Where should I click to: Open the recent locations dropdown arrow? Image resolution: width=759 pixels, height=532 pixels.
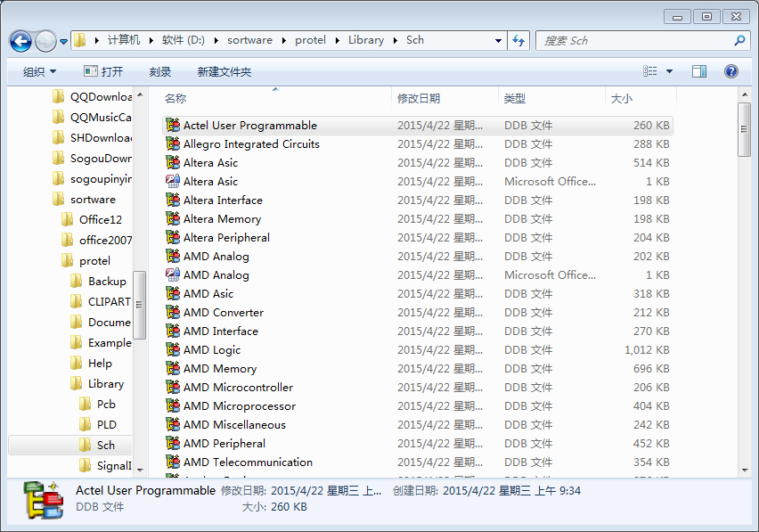click(x=63, y=42)
